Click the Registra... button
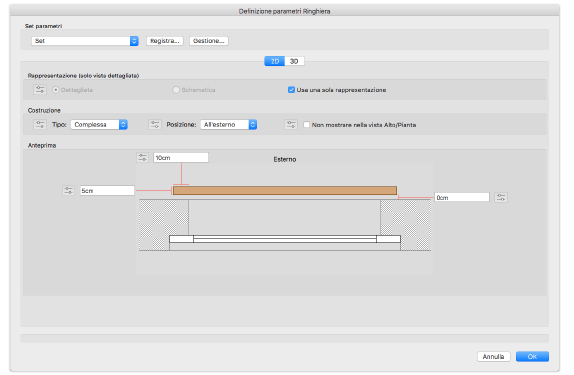The height and width of the screenshot is (375, 574). [x=165, y=41]
